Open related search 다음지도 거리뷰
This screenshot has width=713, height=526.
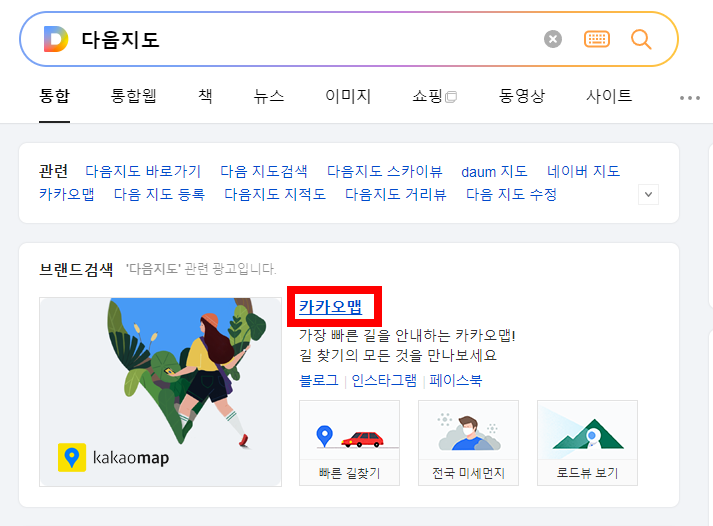click(x=396, y=195)
